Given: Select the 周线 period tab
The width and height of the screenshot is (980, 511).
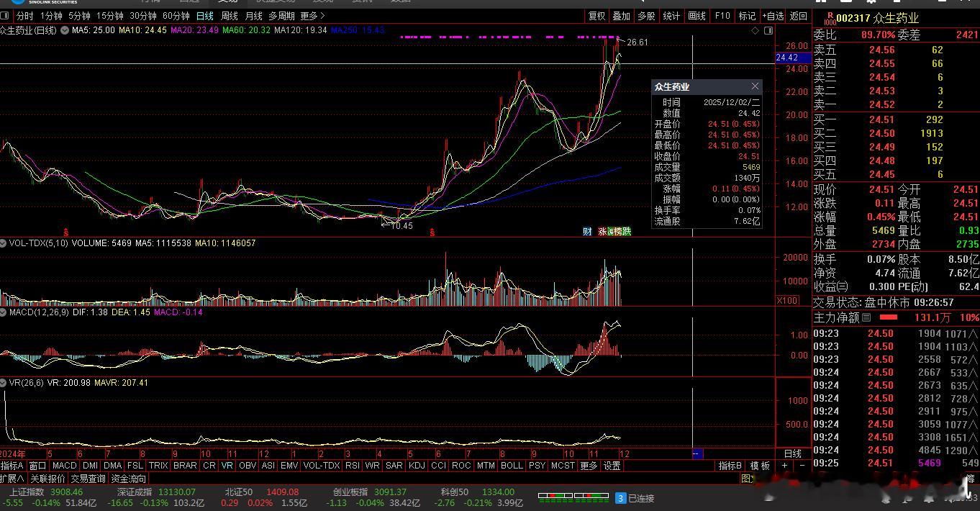Looking at the screenshot, I should point(230,15).
